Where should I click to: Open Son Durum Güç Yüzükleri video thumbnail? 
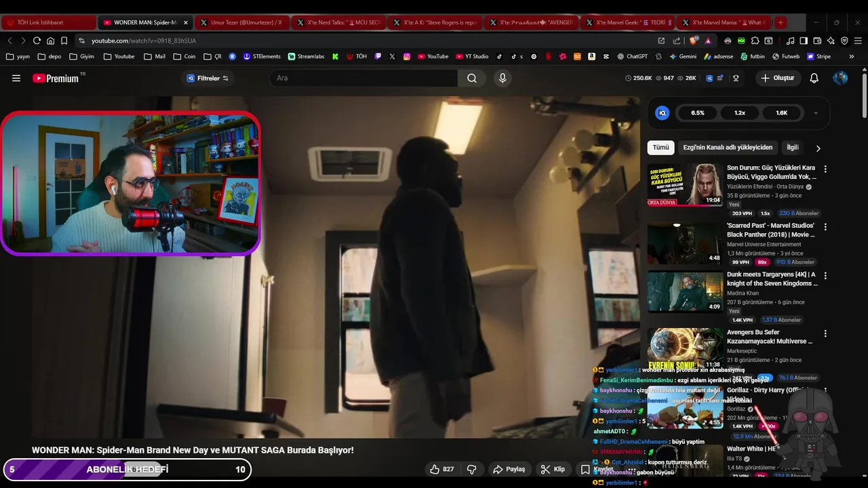[x=685, y=184]
